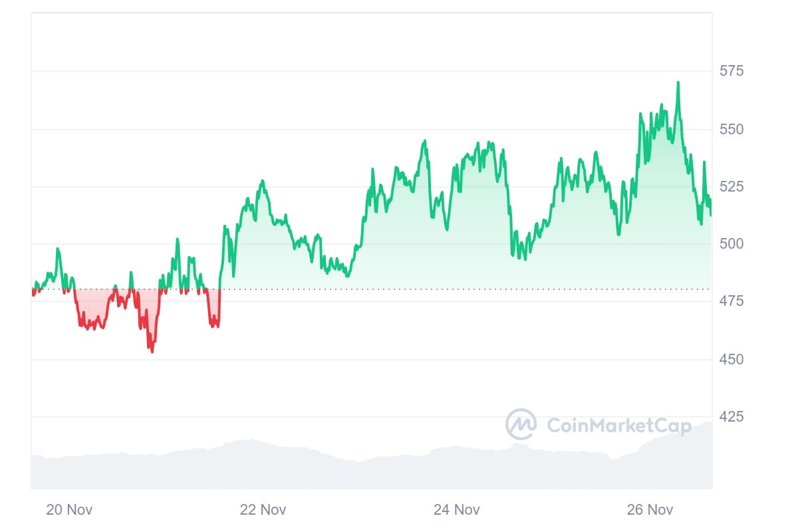The width and height of the screenshot is (798, 532).
Task: Click the 20 Nov date label
Action: point(69,510)
